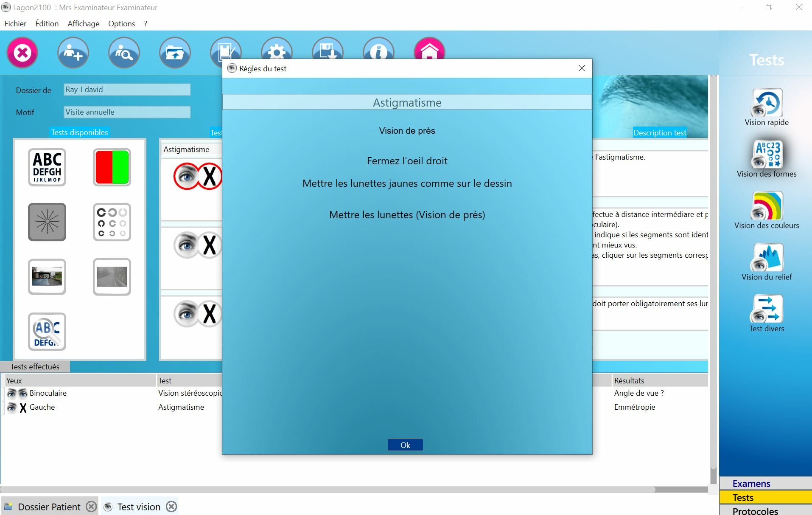
Task: Open the Protocoles panel
Action: [x=755, y=511]
